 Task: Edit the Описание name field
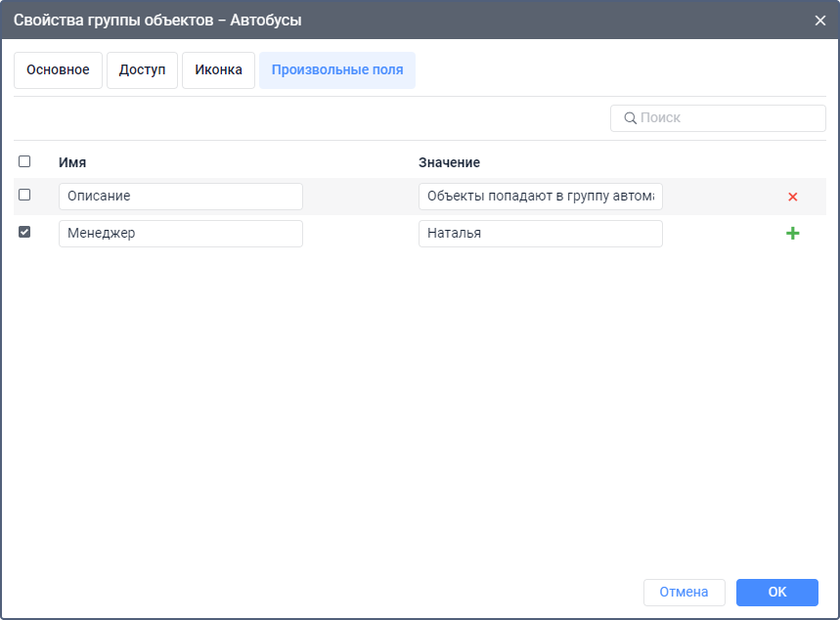tap(180, 197)
